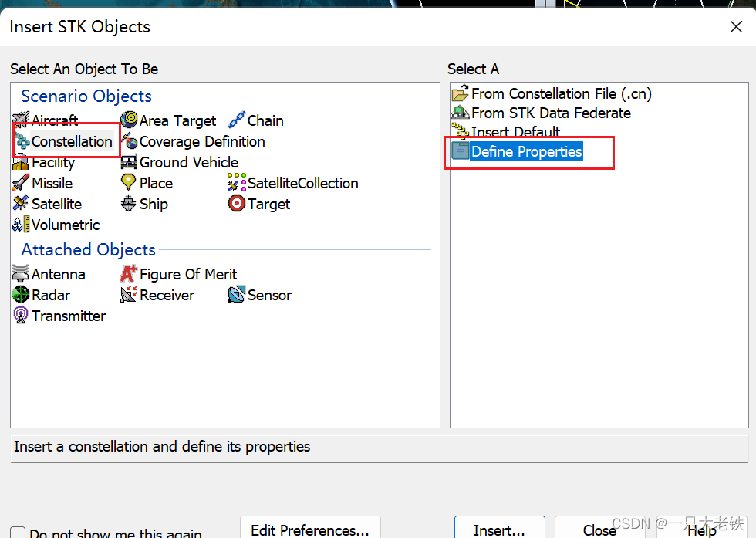Select the Chain object icon
The height and width of the screenshot is (538, 756).
[x=236, y=120]
